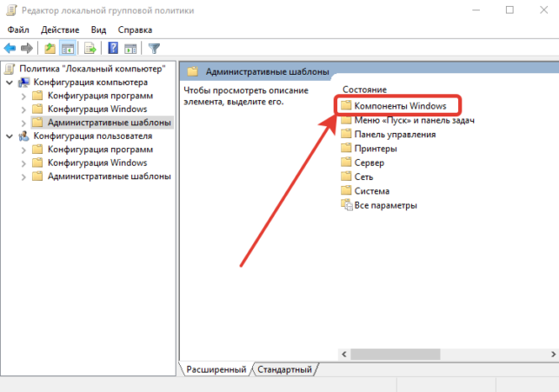Collapse the Конфигурация пользователя node
The image size is (559, 392).
[10, 136]
